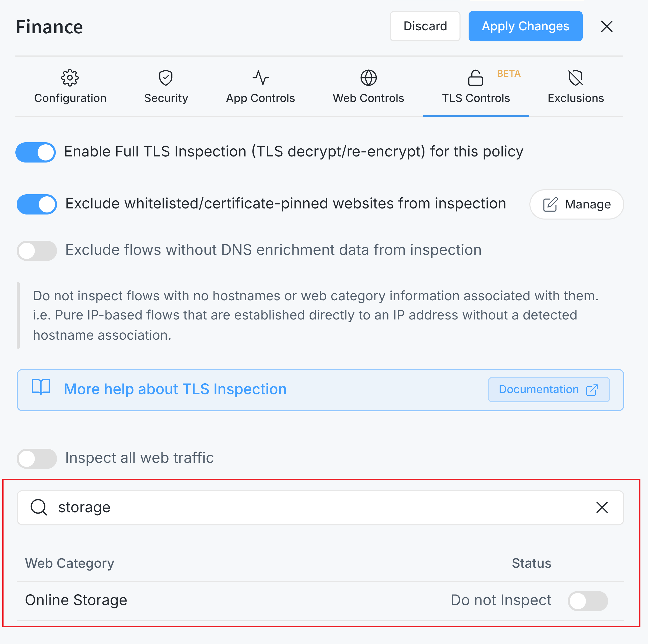The height and width of the screenshot is (644, 648).
Task: Click the TLS Controls padlock icon
Action: click(475, 78)
